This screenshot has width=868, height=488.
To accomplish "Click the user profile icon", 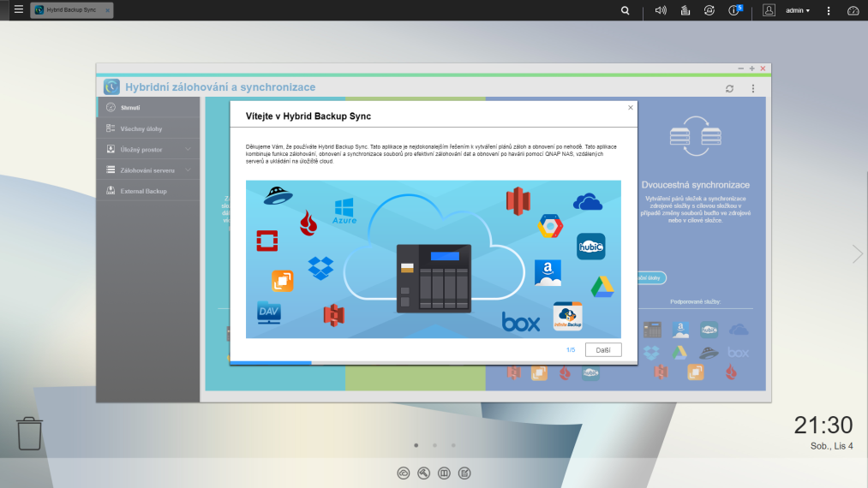I will pyautogui.click(x=769, y=10).
